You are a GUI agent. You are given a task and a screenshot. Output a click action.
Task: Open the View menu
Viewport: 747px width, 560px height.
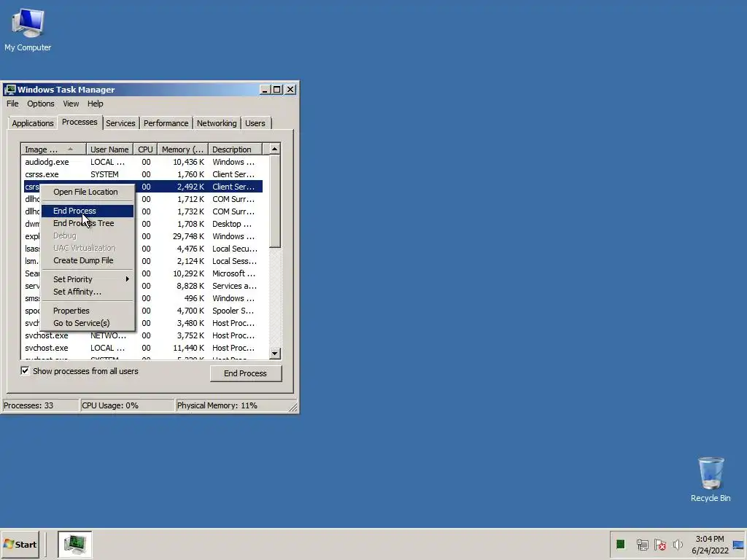(x=71, y=104)
